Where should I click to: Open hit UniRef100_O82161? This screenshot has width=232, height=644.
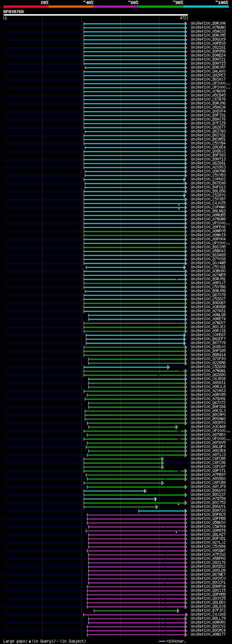click(x=208, y=47)
